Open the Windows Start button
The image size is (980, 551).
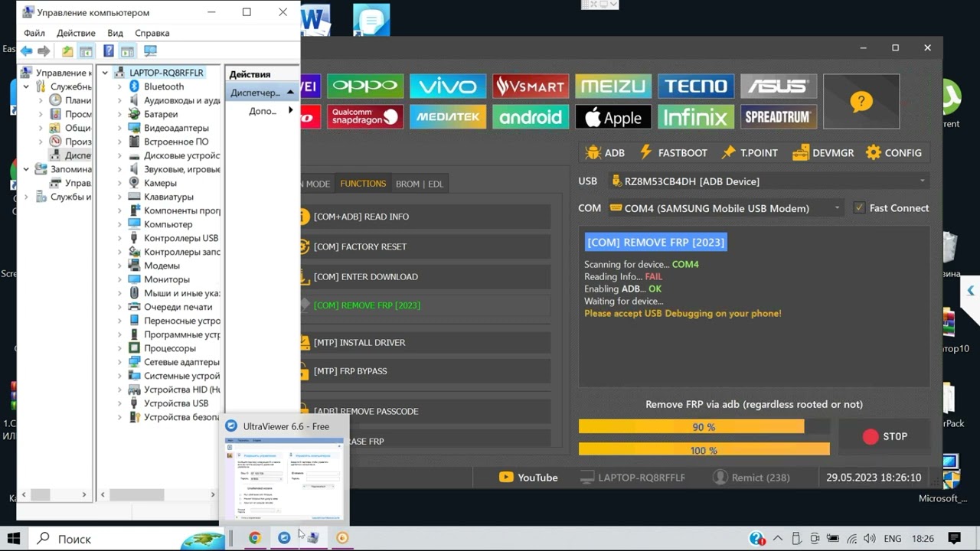14,539
